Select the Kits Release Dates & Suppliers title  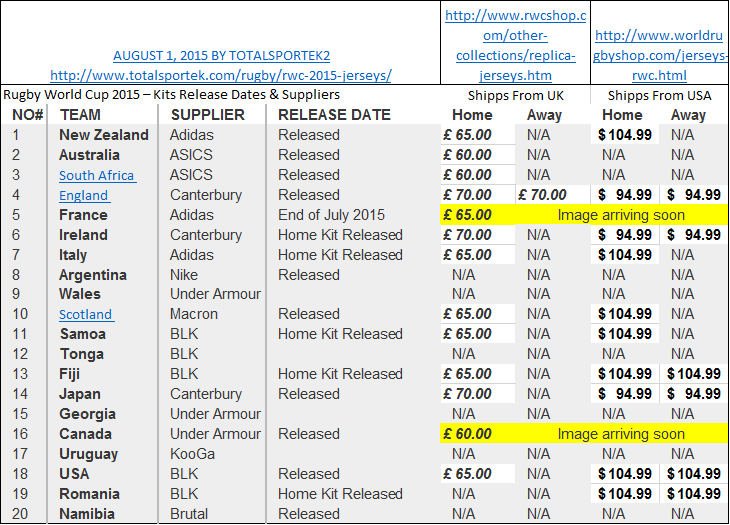[x=171, y=94]
